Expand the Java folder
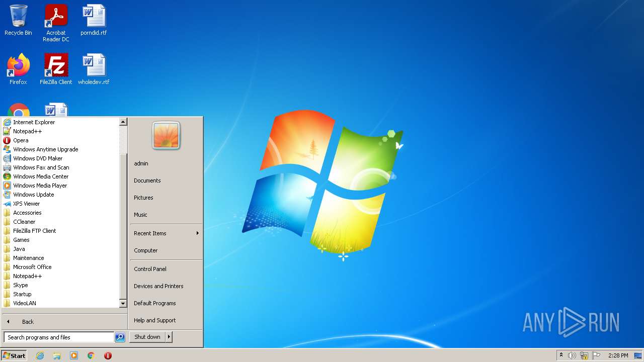Screen dimensions: 644x362 click(x=60, y=249)
